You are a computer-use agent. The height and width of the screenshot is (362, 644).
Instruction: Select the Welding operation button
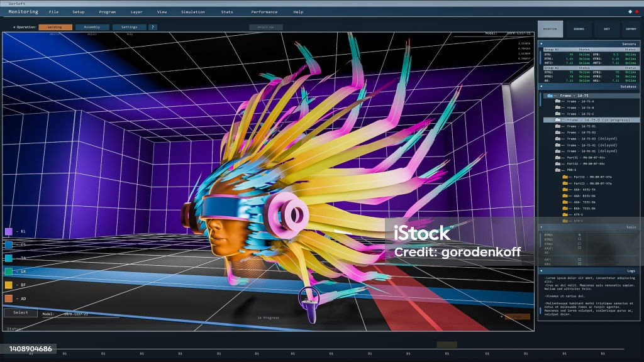pos(55,27)
